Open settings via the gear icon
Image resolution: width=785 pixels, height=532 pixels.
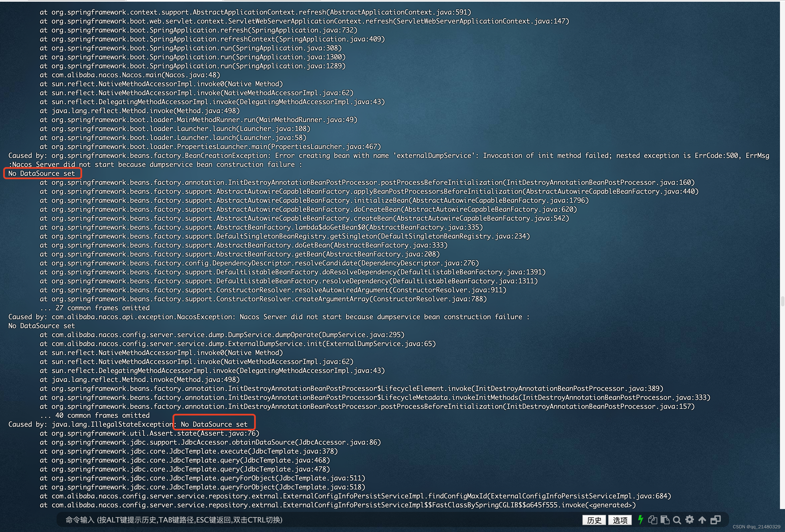click(x=689, y=520)
